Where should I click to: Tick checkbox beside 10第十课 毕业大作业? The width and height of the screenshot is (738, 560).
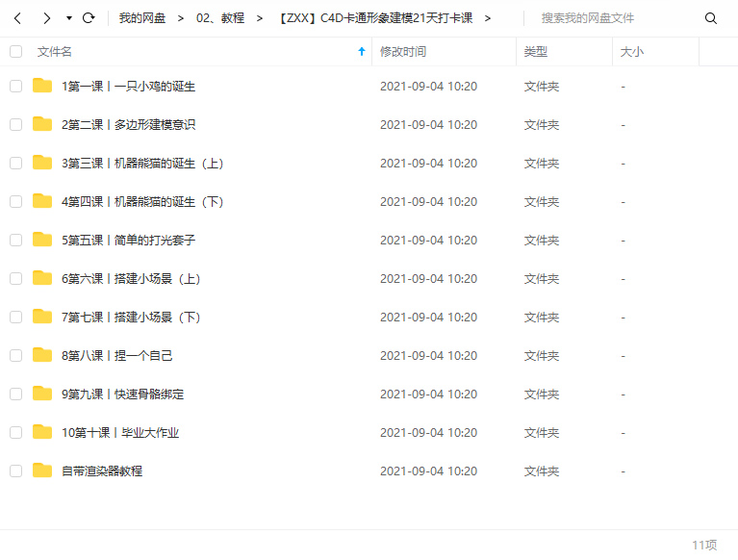click(16, 432)
